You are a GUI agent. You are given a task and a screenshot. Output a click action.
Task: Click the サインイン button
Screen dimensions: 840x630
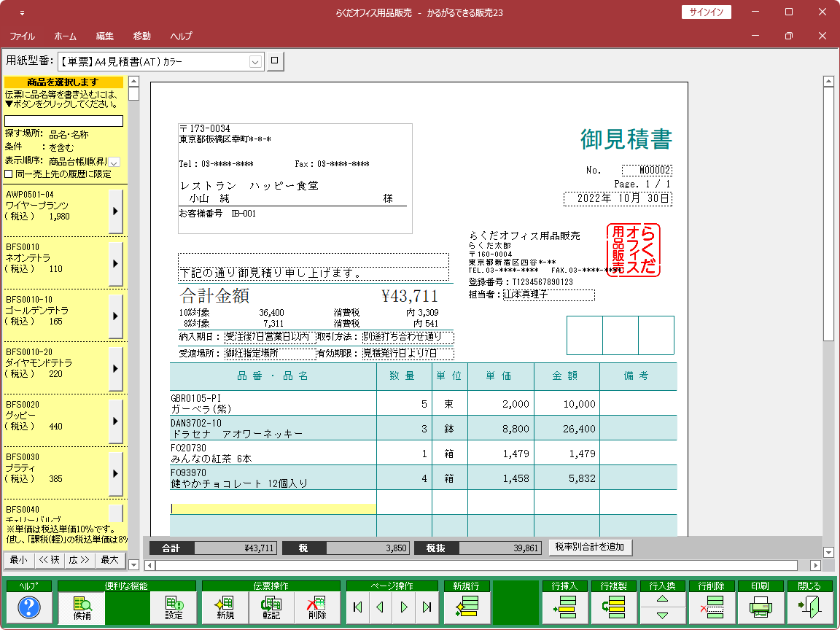click(706, 12)
